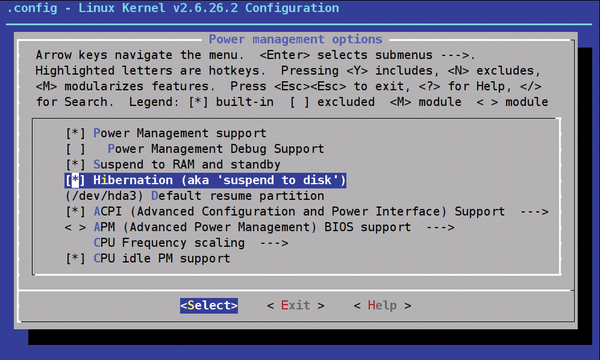Toggle Suspend to RAM and standby checkbox
Screen dimensions: 600x360
[75, 165]
